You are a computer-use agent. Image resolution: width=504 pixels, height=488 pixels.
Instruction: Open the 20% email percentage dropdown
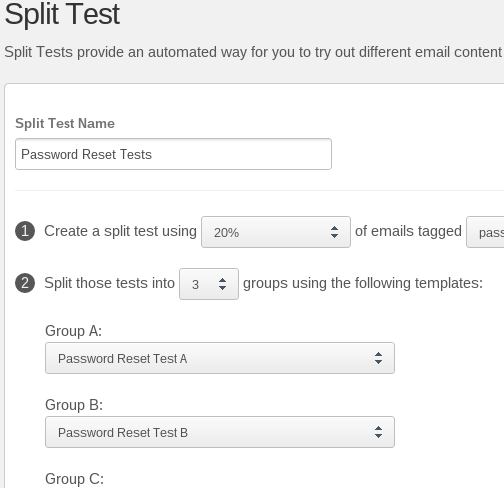point(276,232)
